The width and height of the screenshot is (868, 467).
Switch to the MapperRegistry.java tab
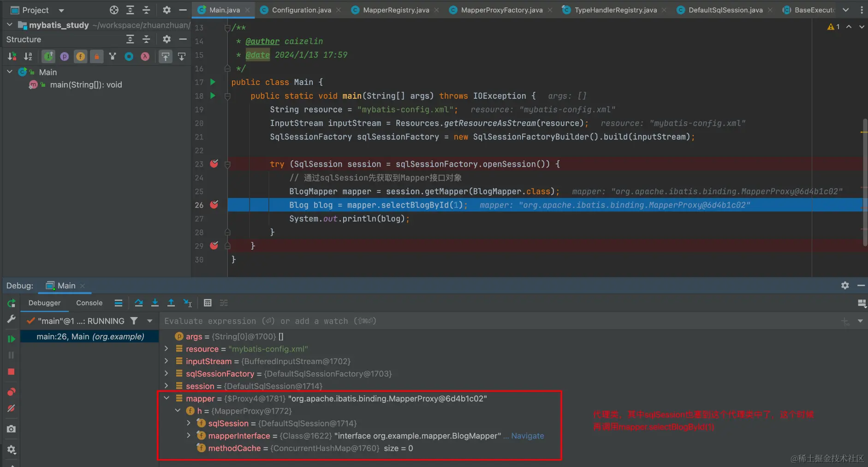[396, 10]
